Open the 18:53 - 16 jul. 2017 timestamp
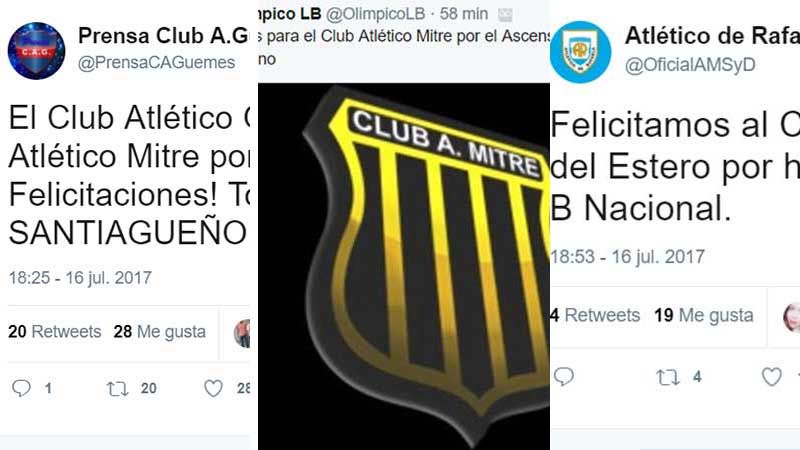Screen dimensions: 800x450 pos(628,256)
